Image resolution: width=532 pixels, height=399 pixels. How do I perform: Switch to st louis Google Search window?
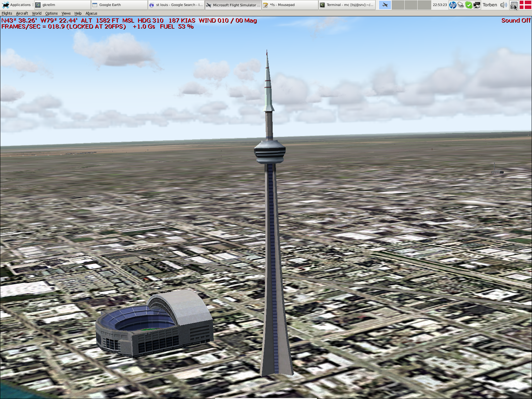click(x=176, y=5)
